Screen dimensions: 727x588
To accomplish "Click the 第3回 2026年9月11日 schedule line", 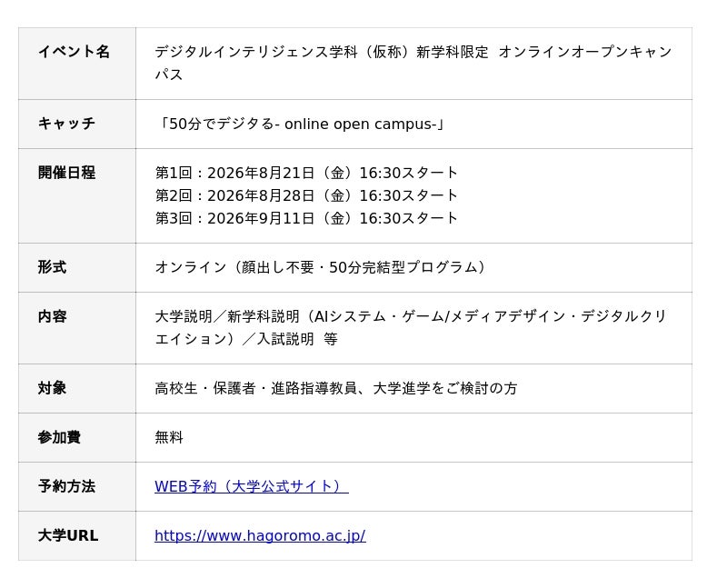I will click(306, 218).
